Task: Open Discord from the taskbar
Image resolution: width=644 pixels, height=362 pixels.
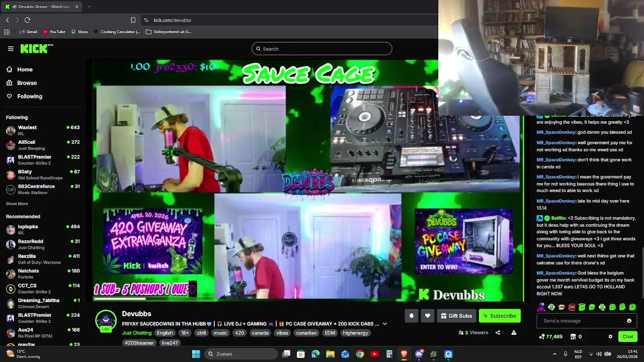Action: (419, 354)
